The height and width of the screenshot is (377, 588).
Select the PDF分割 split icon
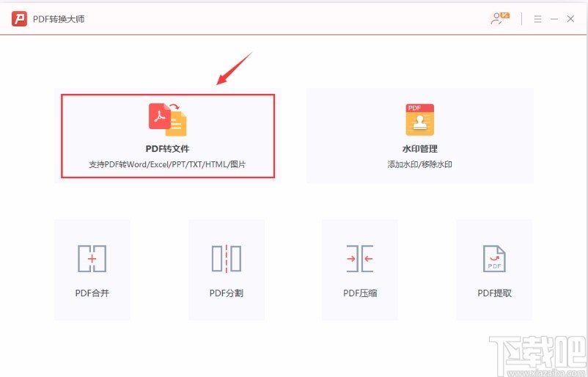pos(226,258)
